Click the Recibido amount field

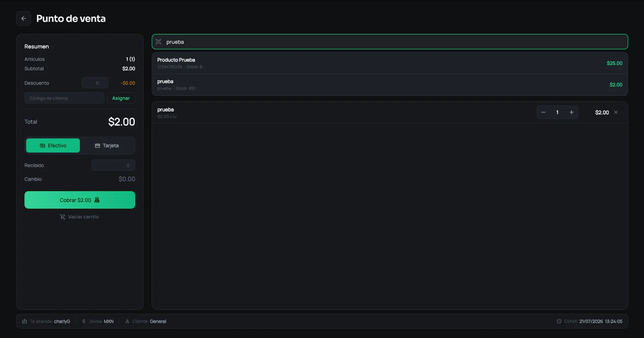pyautogui.click(x=113, y=165)
